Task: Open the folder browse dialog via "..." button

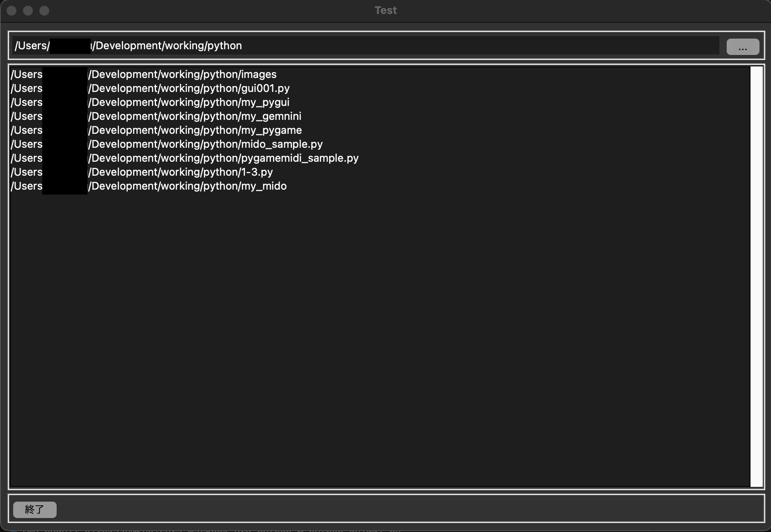Action: point(743,46)
